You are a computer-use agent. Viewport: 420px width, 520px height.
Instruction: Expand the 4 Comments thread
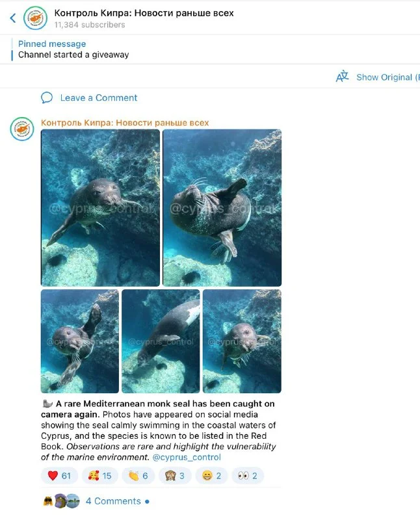click(x=113, y=501)
